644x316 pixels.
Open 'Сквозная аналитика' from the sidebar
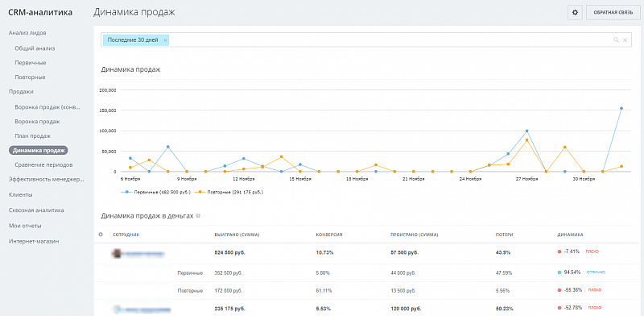pyautogui.click(x=36, y=210)
